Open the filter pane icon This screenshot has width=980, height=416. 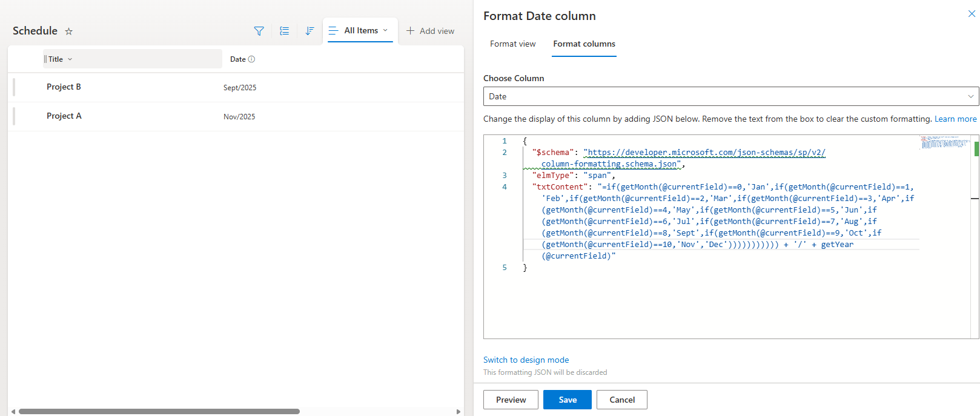tap(259, 31)
